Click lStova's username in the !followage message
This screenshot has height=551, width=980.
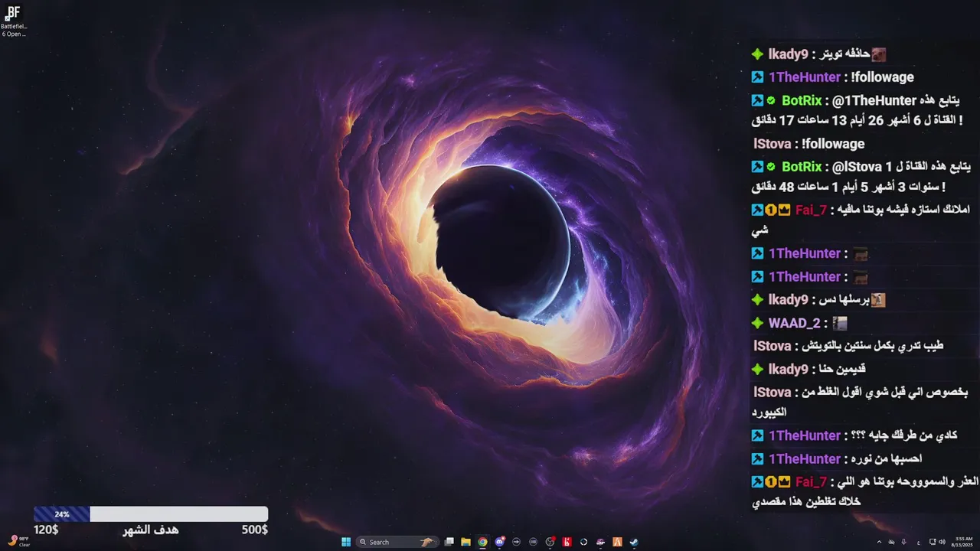point(772,144)
